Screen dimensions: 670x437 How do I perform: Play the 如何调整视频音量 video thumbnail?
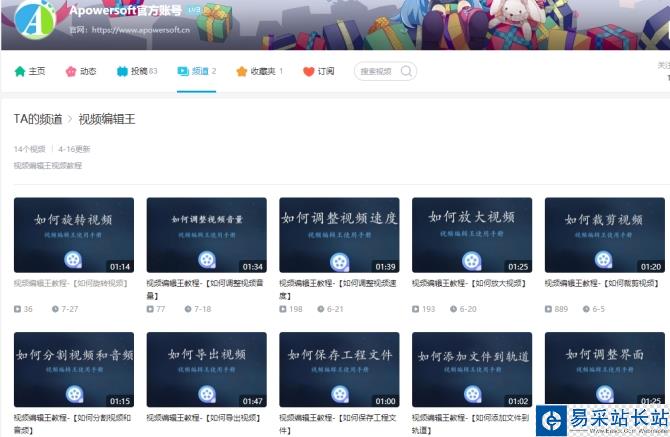(206, 235)
